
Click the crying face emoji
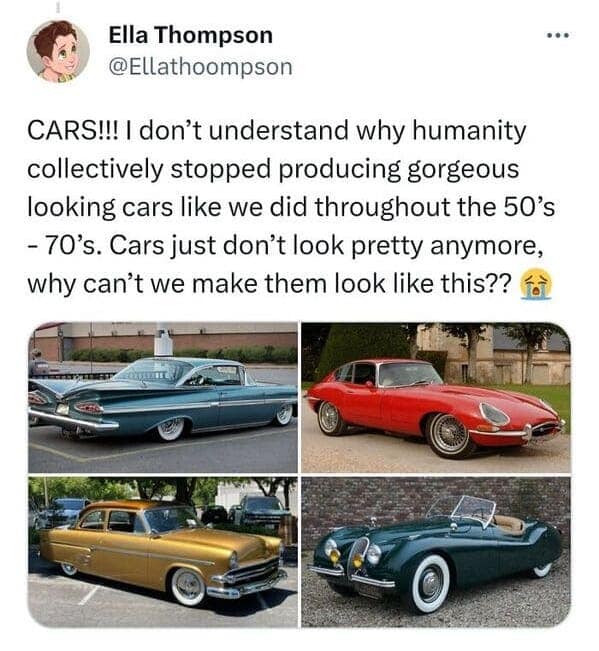click(536, 284)
